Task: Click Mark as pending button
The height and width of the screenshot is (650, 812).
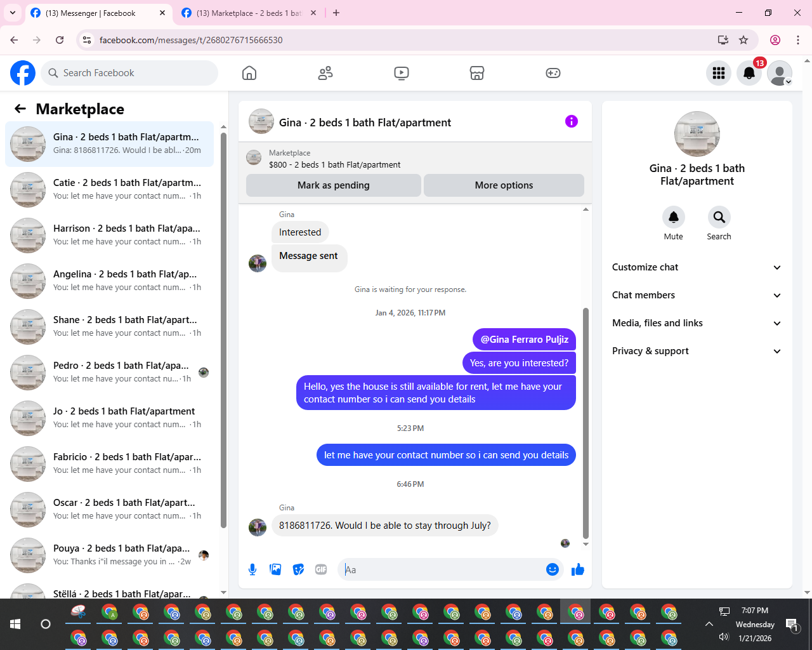Action: (x=334, y=185)
